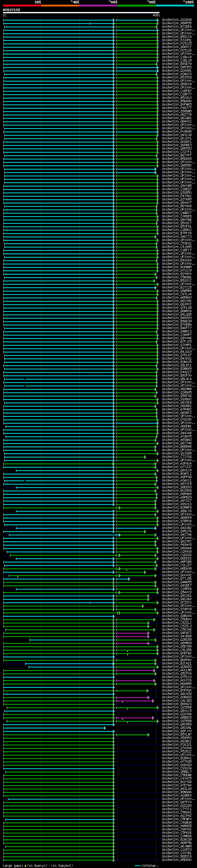Select hit UniRef100_C1BL29

coord(177,61)
